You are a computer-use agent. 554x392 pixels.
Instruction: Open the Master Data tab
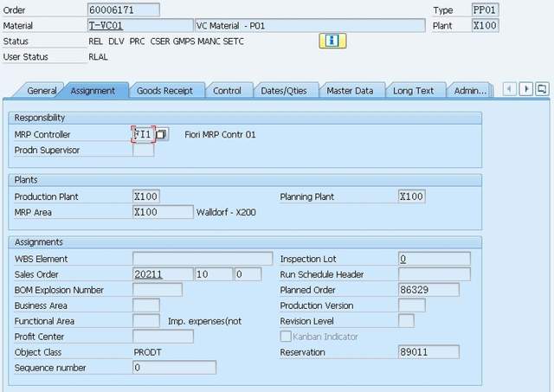351,90
